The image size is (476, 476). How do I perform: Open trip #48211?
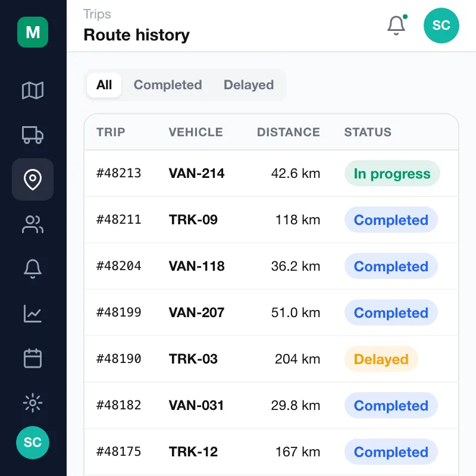119,220
